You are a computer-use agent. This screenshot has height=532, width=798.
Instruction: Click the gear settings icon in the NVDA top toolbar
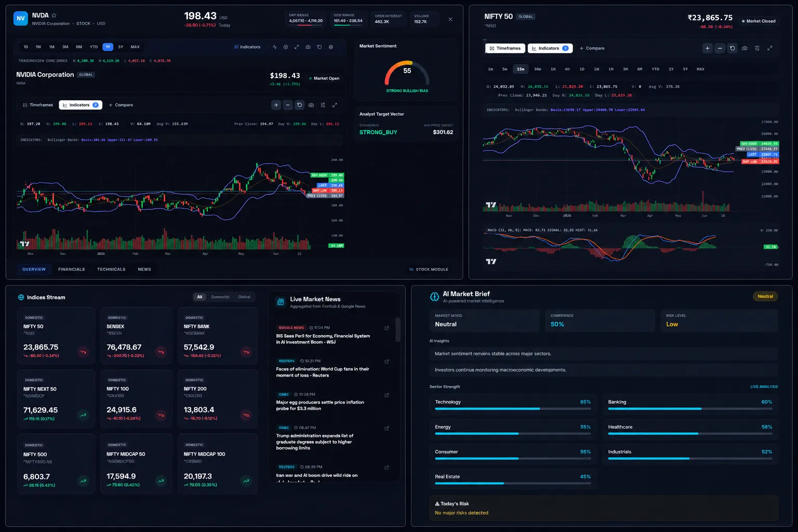331,47
